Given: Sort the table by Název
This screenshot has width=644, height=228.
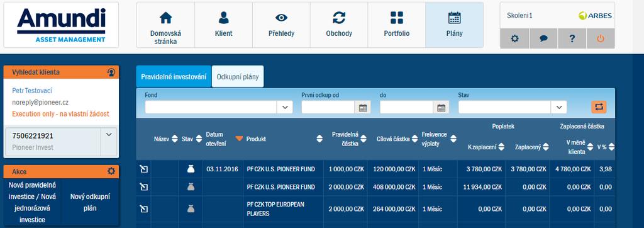Looking at the screenshot, I should 175,139.
